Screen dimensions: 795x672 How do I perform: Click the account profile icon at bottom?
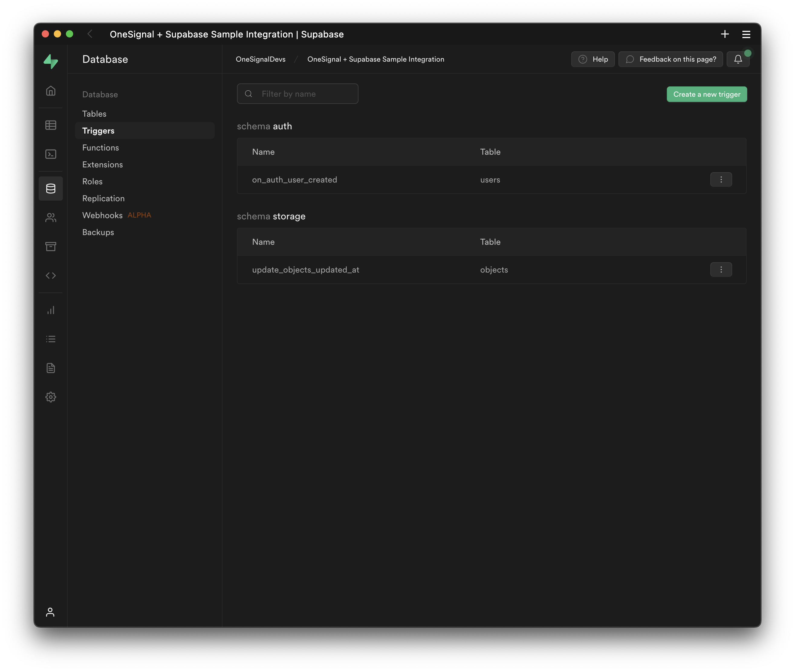click(x=50, y=612)
